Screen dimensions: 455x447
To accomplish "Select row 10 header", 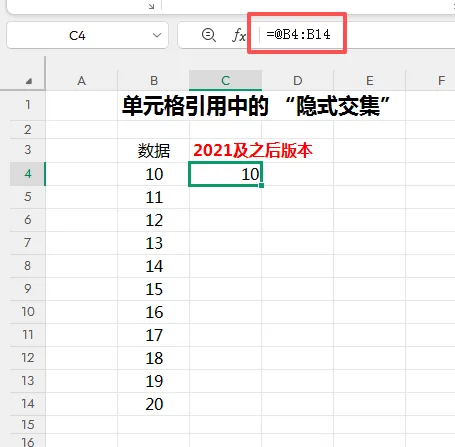I will (28, 312).
